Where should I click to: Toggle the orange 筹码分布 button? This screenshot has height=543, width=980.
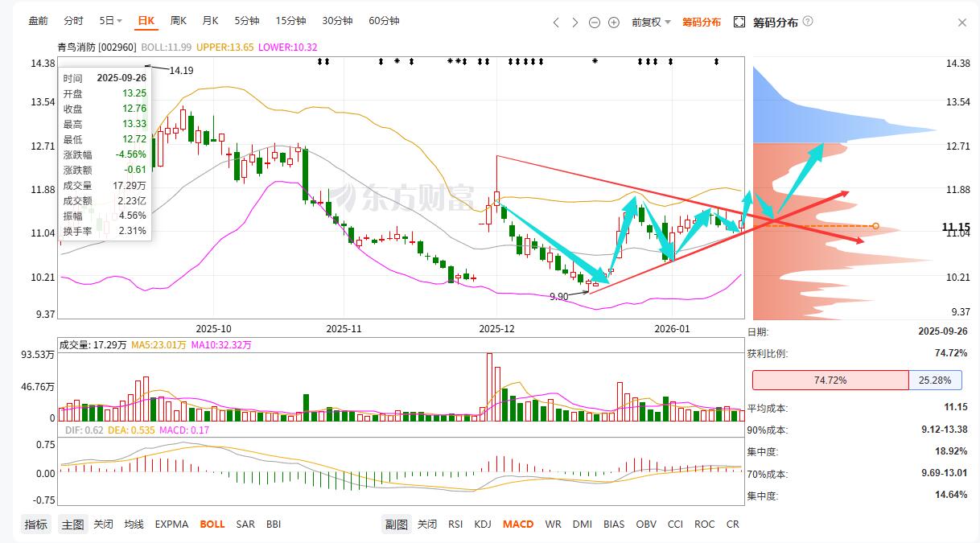pos(702,23)
